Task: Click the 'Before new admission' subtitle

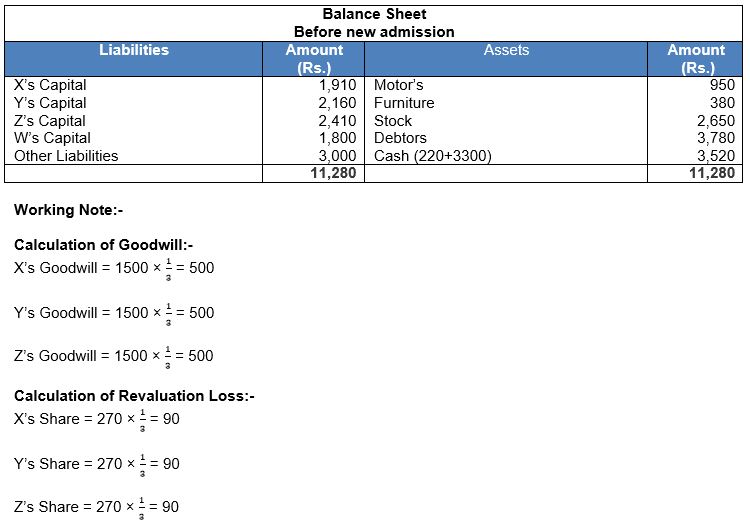Action: click(x=374, y=31)
